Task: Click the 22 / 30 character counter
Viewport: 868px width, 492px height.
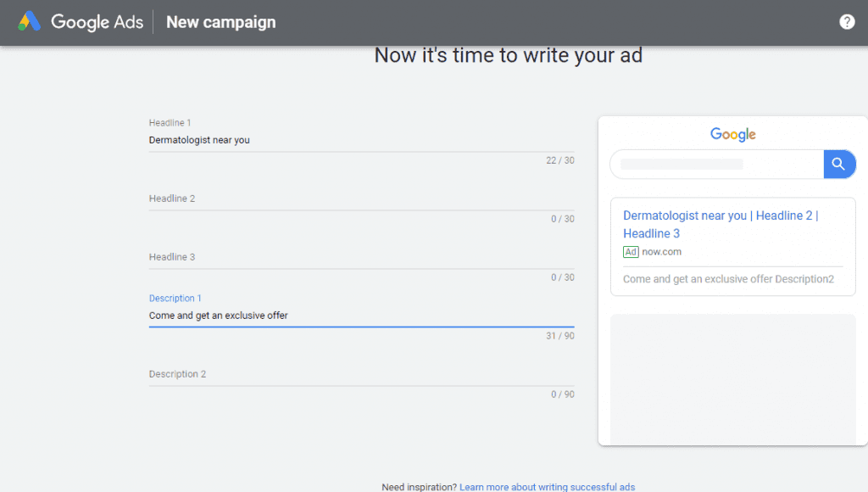Action: pyautogui.click(x=559, y=160)
